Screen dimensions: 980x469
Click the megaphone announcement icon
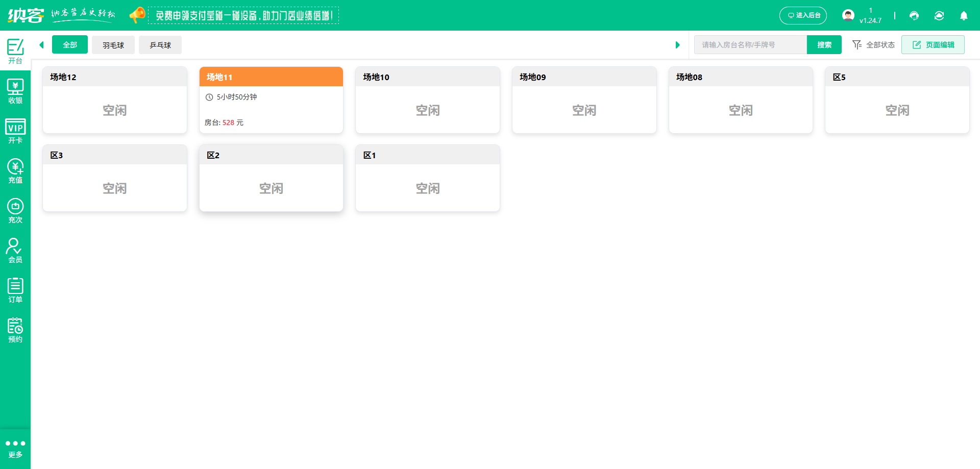pos(137,15)
